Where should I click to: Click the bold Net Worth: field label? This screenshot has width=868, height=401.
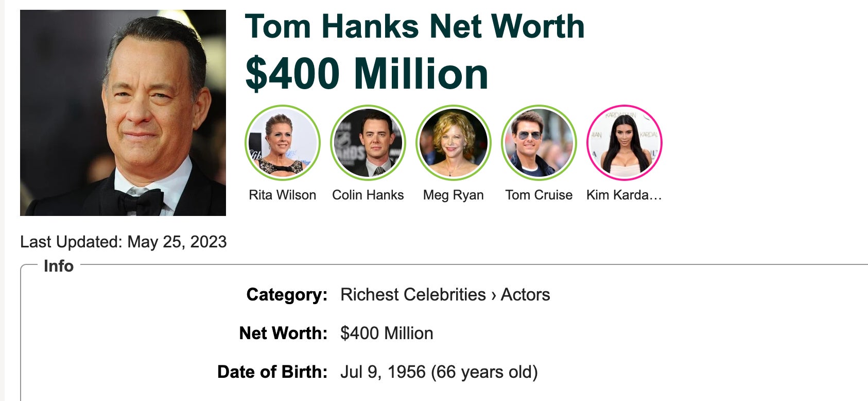tap(283, 333)
